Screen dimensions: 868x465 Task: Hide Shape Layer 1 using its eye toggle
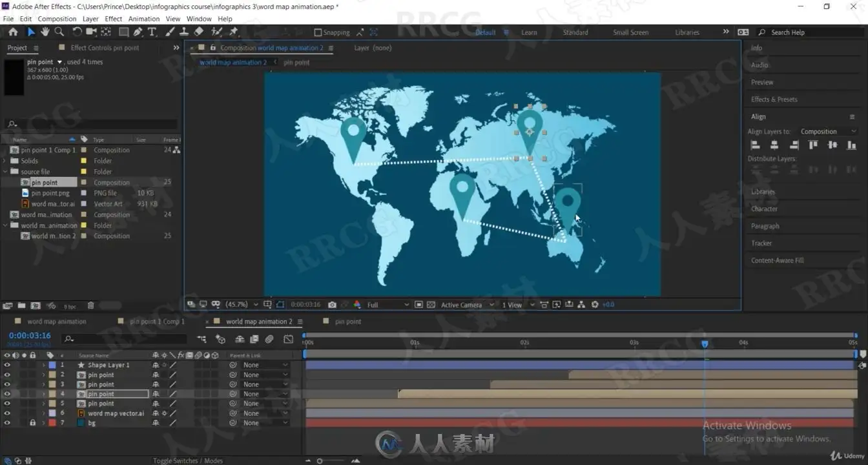[x=7, y=365]
